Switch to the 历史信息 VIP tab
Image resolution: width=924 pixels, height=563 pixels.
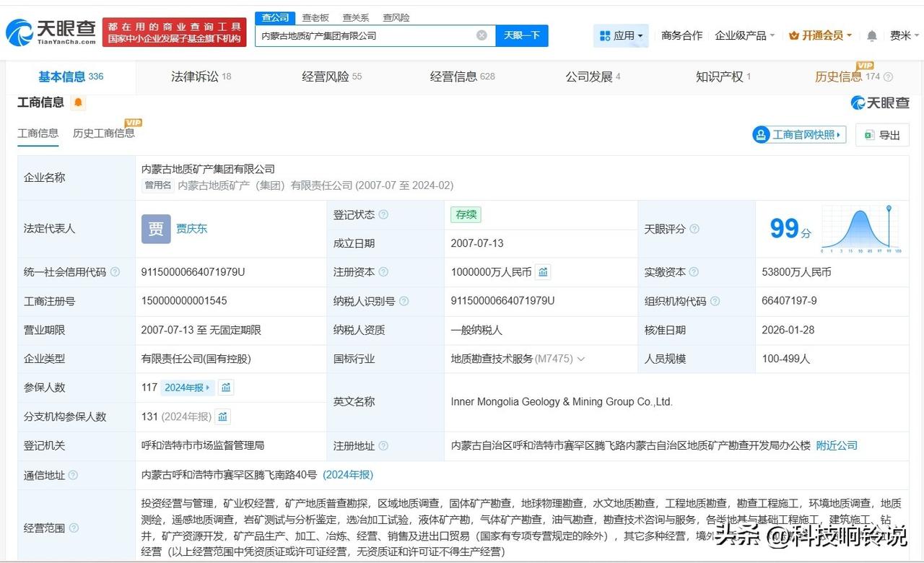(x=847, y=77)
